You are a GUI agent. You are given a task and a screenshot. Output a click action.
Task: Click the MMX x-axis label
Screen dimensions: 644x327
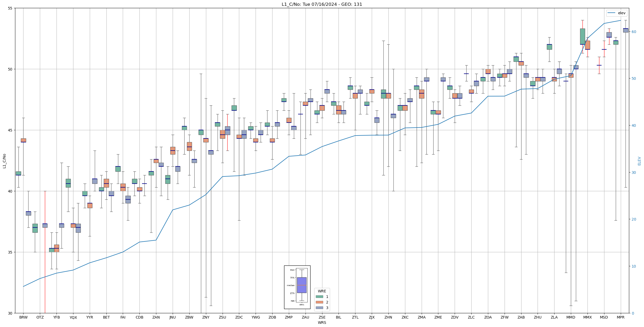click(x=587, y=317)
